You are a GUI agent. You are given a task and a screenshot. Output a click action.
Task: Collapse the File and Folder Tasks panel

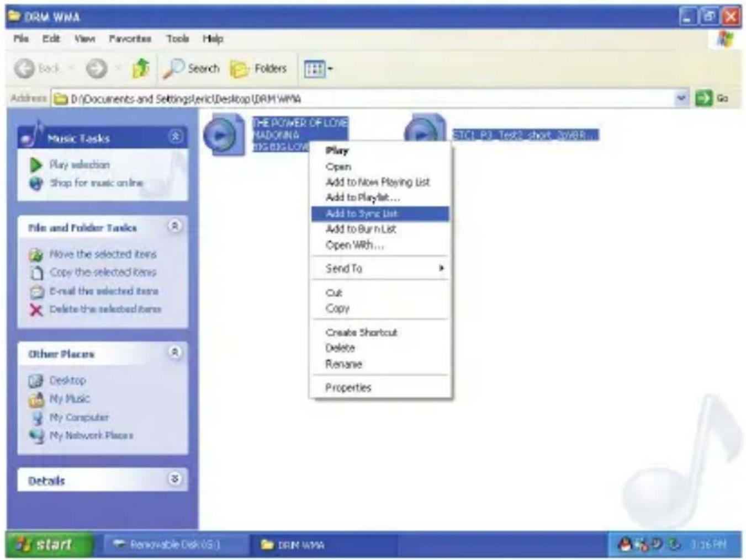pyautogui.click(x=174, y=226)
